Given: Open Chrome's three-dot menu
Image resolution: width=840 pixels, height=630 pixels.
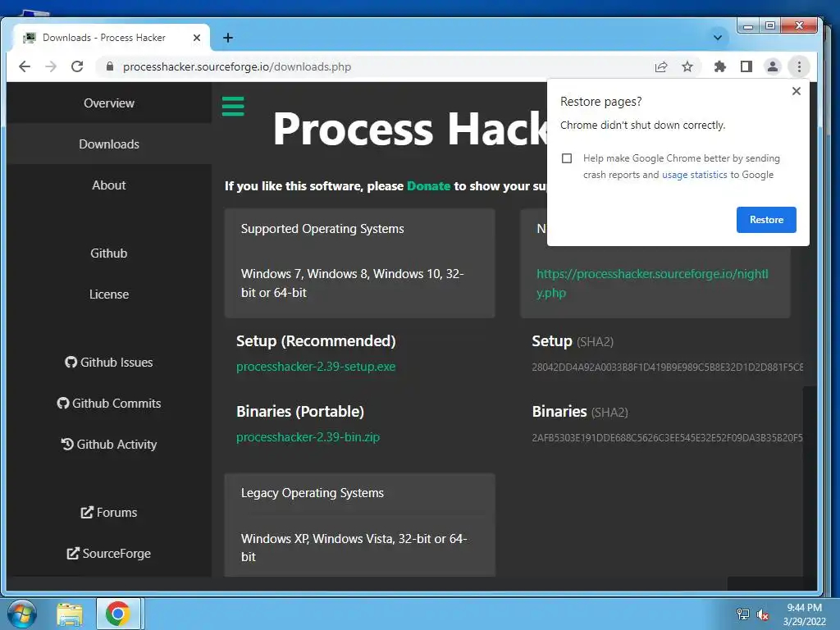Looking at the screenshot, I should [799, 66].
